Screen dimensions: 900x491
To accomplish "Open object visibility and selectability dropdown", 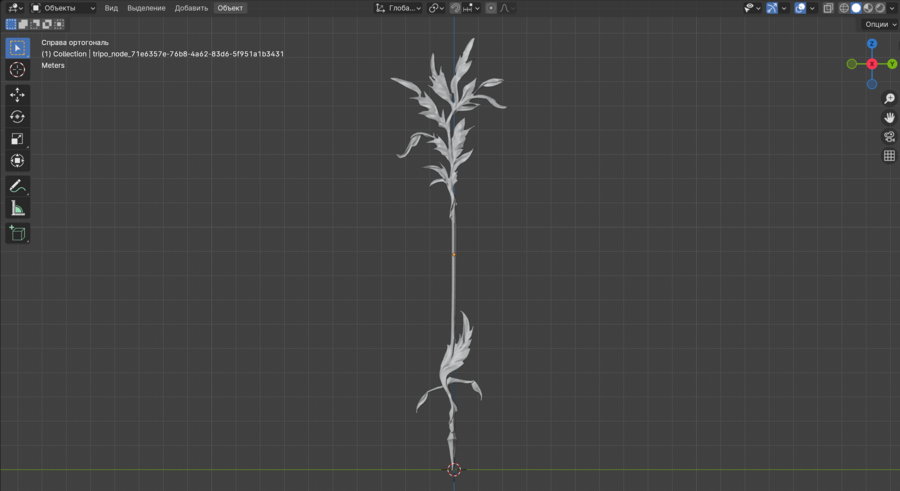I will coord(752,8).
